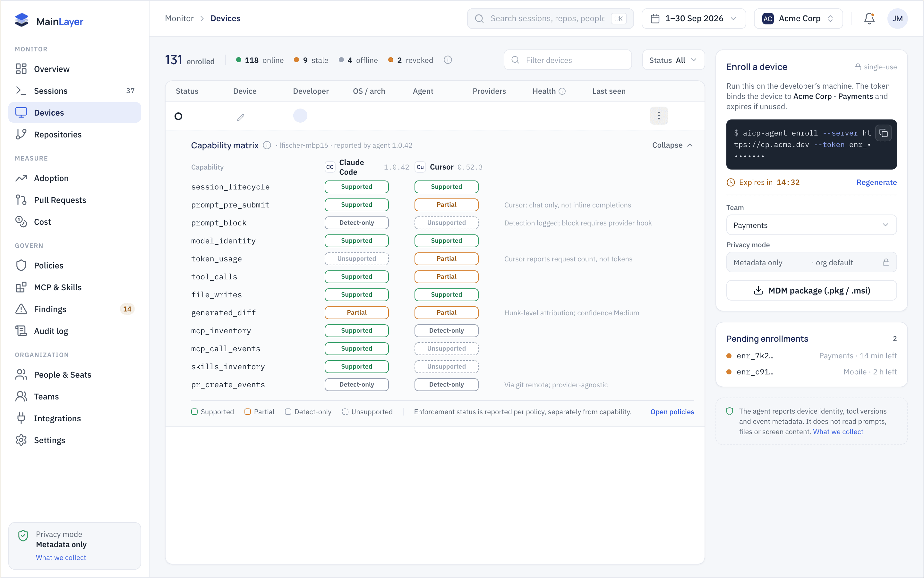Collapse the Capability matrix
The width and height of the screenshot is (924, 578).
(672, 145)
